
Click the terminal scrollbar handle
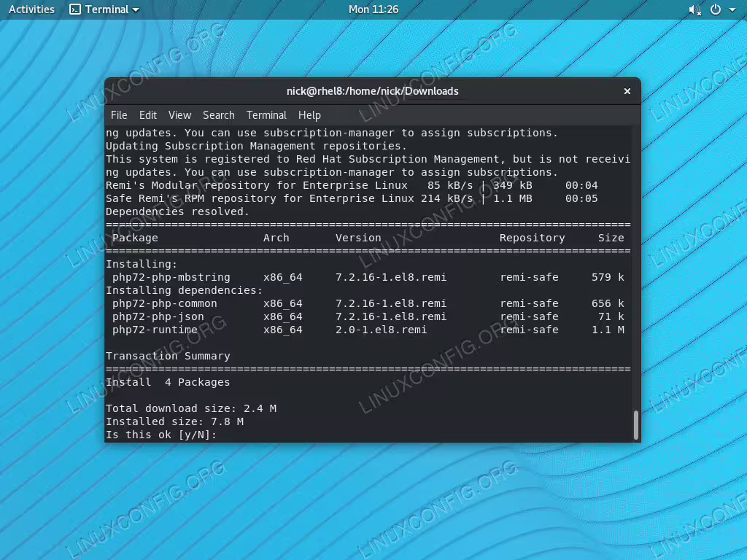[635, 425]
